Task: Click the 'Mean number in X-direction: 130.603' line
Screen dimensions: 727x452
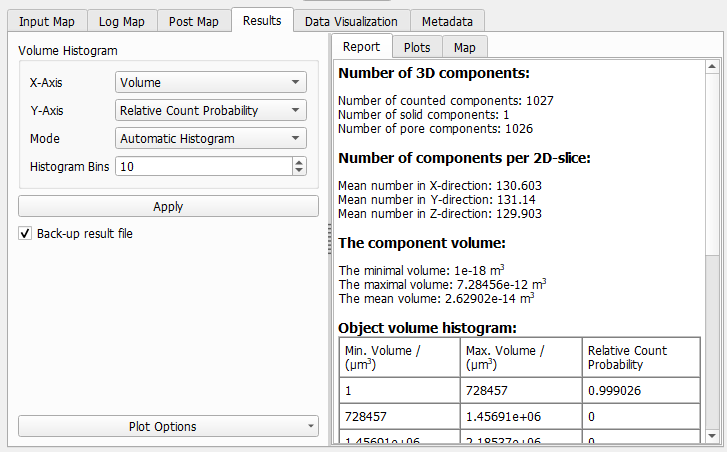Action: click(440, 185)
